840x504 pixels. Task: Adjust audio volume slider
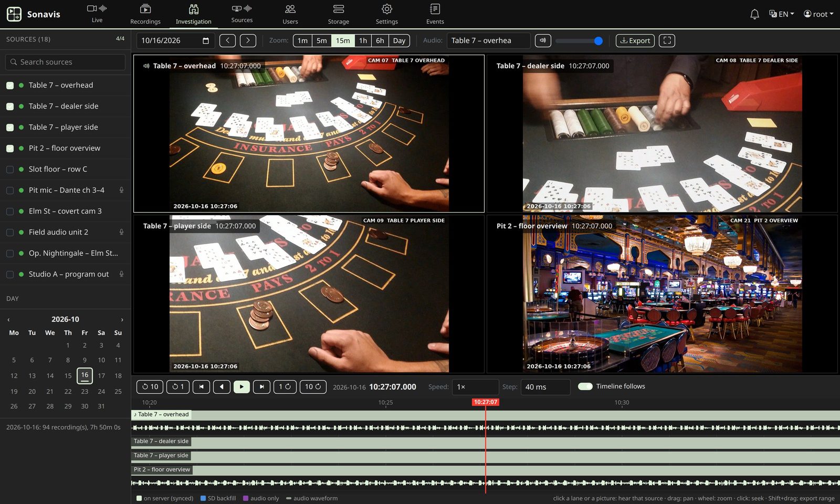click(x=579, y=40)
